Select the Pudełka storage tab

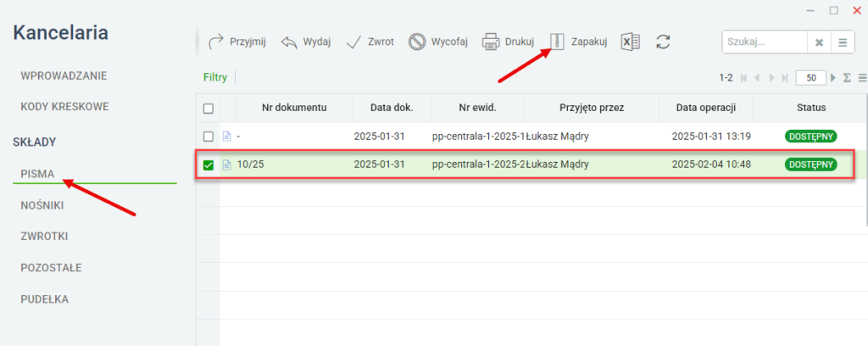click(x=44, y=299)
